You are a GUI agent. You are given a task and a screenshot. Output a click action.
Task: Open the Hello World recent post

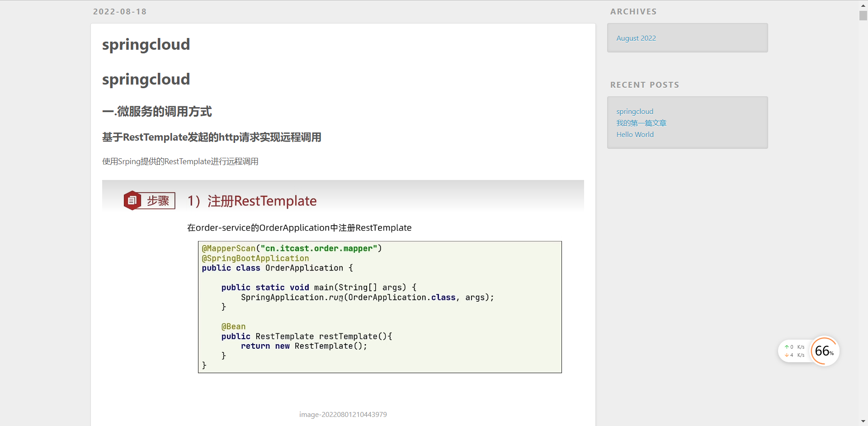coord(635,134)
